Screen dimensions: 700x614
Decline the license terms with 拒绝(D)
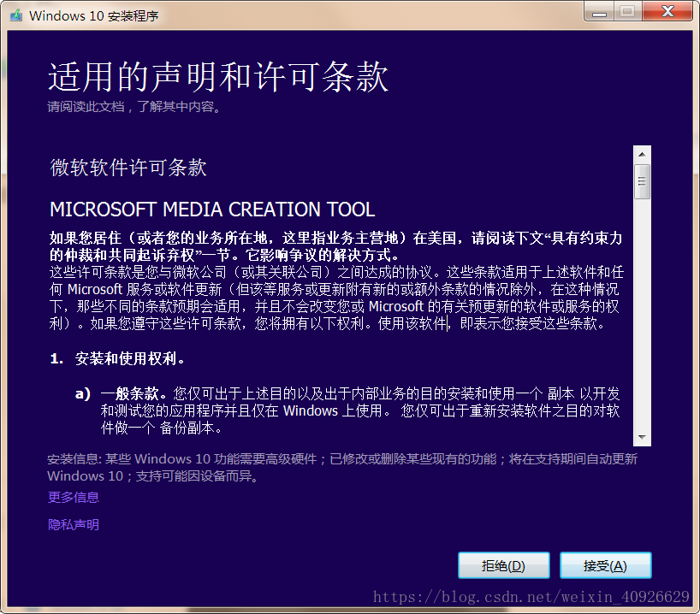(x=503, y=565)
